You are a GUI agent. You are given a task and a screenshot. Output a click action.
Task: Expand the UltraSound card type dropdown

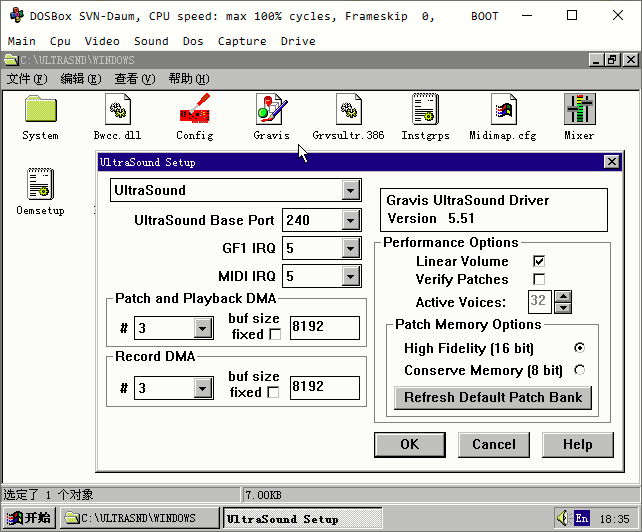(350, 190)
